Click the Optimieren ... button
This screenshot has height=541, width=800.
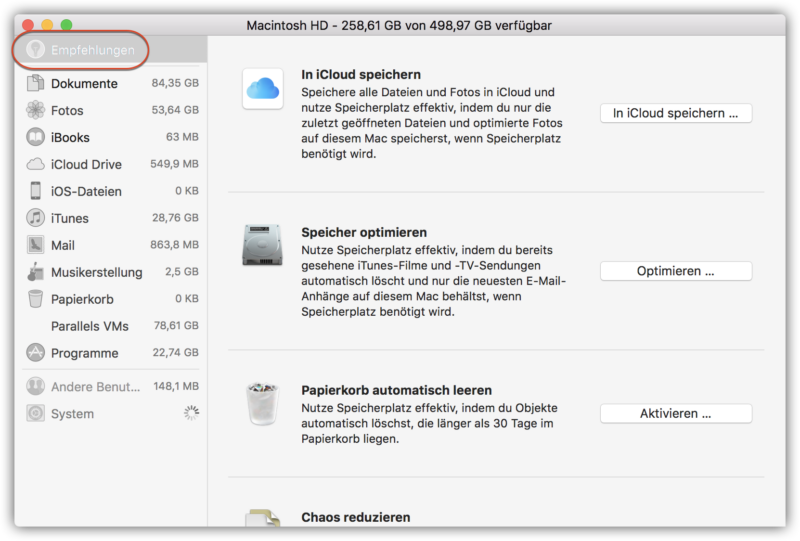(676, 271)
